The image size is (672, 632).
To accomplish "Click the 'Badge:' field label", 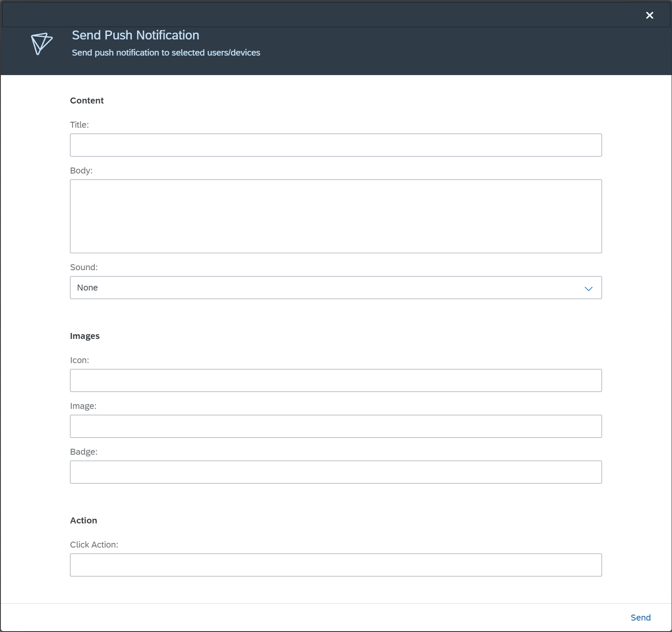I will click(84, 452).
